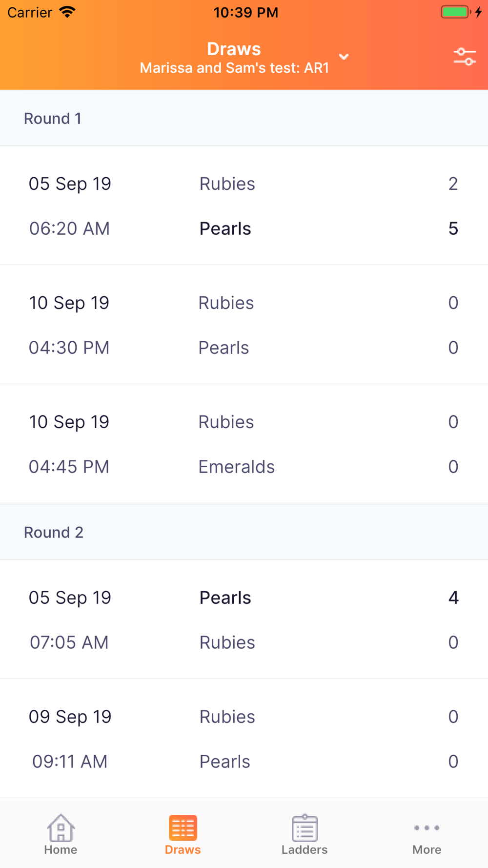The width and height of the screenshot is (488, 868).
Task: Open the 06:20 AM Rubies vs Pearls match
Action: [x=244, y=206]
